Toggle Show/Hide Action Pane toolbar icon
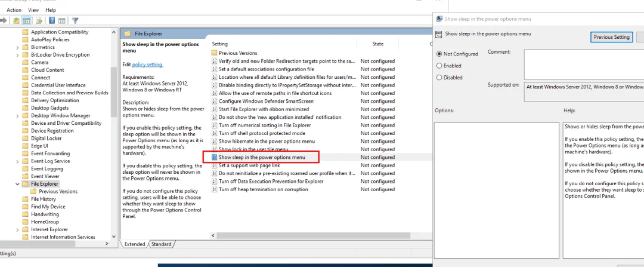The image size is (644, 267). [x=62, y=20]
